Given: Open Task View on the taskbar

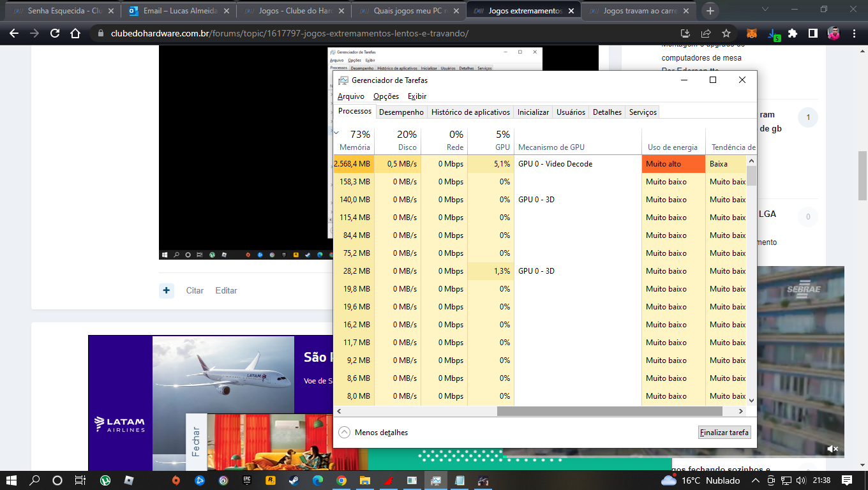Looking at the screenshot, I should coord(80,480).
